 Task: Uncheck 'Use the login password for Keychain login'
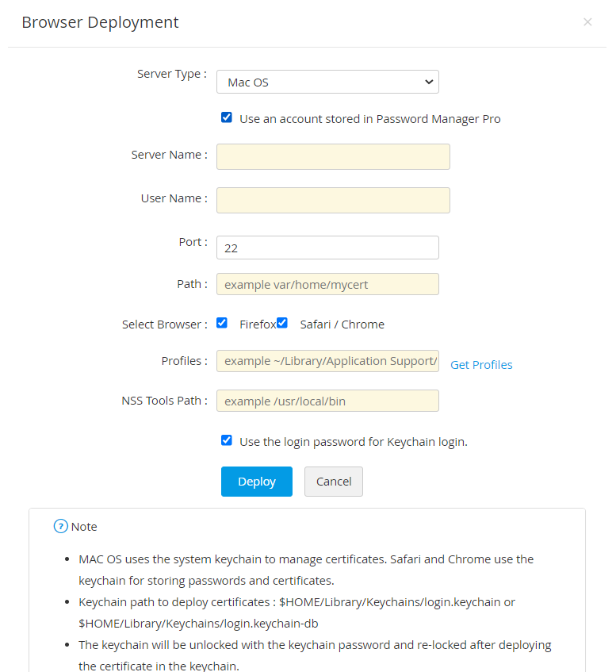[227, 440]
